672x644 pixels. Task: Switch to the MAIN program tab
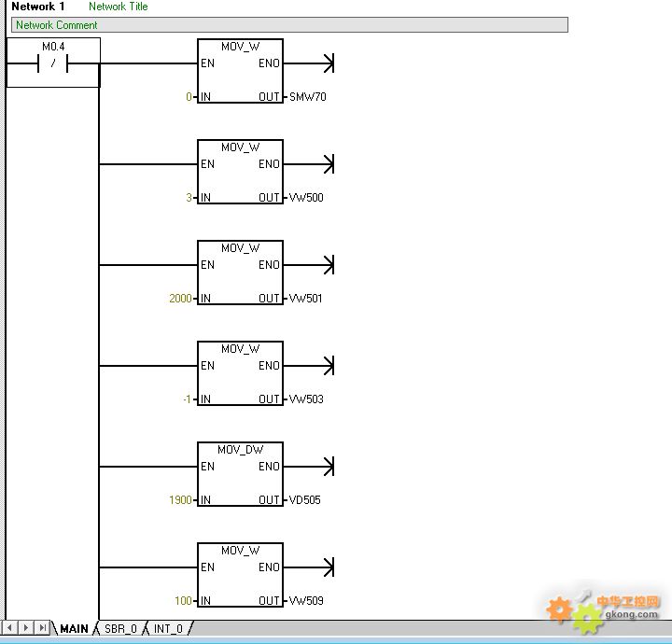click(74, 628)
